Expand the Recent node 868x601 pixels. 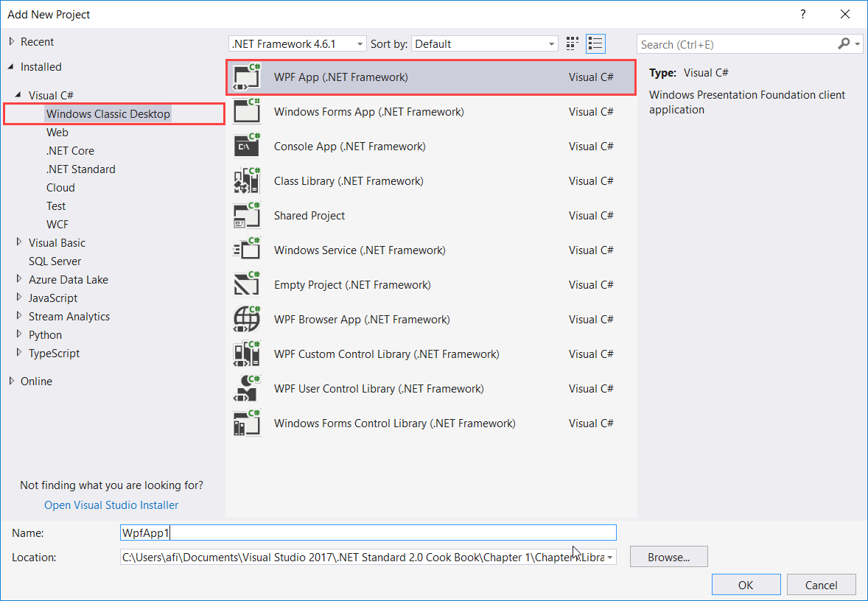12,41
